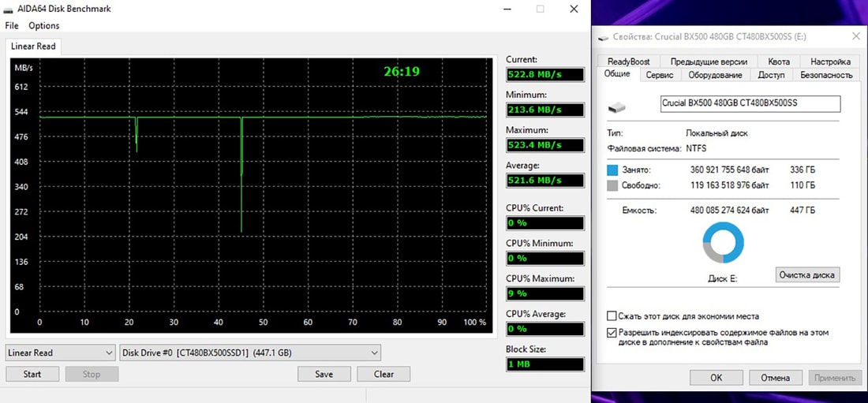Viewport: 868px width, 403px height.
Task: Click the blue Занято color swatch
Action: pos(613,170)
